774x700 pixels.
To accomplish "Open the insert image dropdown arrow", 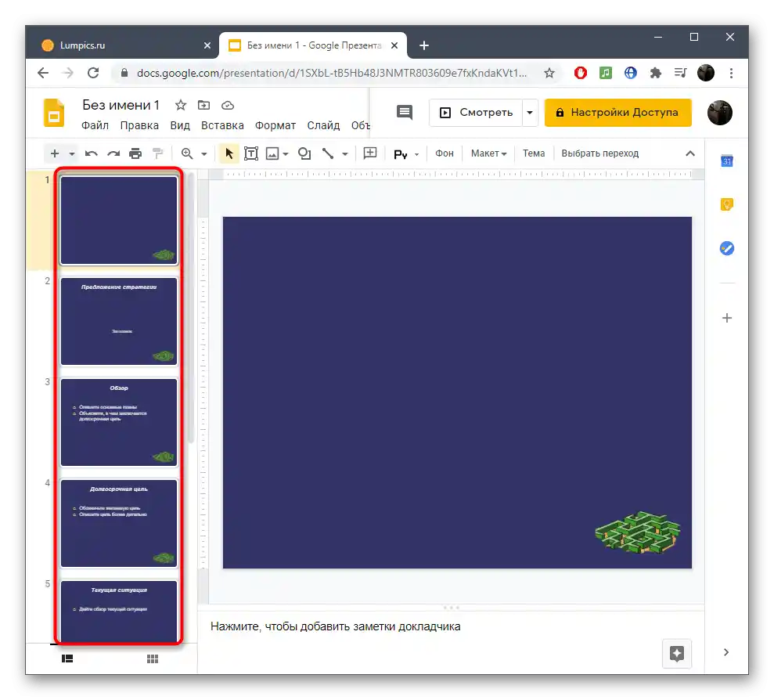I will [x=286, y=153].
